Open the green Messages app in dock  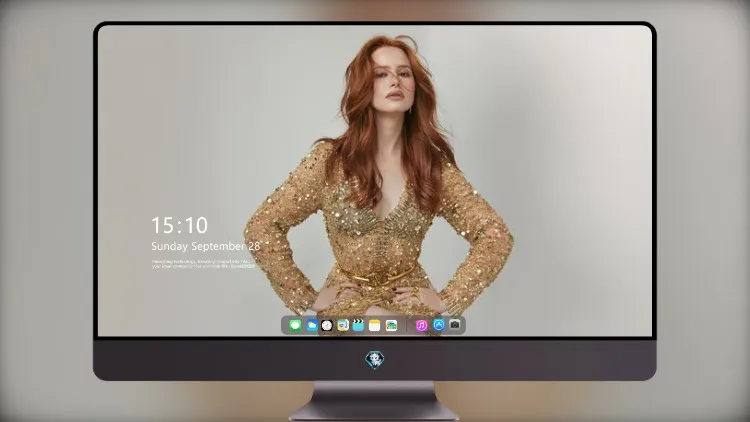pyautogui.click(x=295, y=325)
